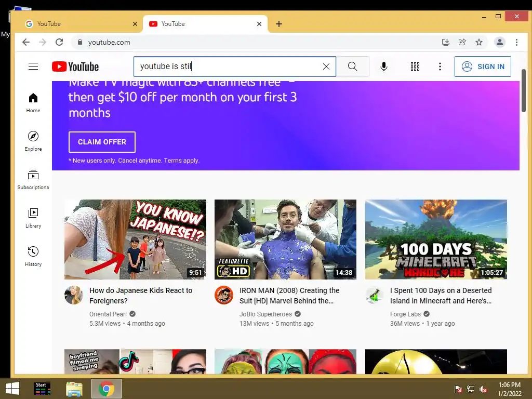Select the active YouTube tab
The image size is (532, 399).
coord(204,24)
